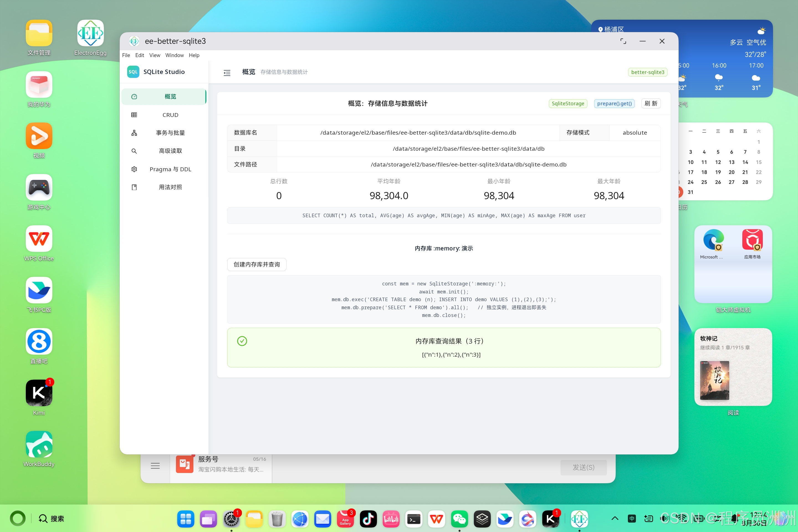Open the launcher grid icon in dock
The width and height of the screenshot is (798, 532).
coord(186,519)
